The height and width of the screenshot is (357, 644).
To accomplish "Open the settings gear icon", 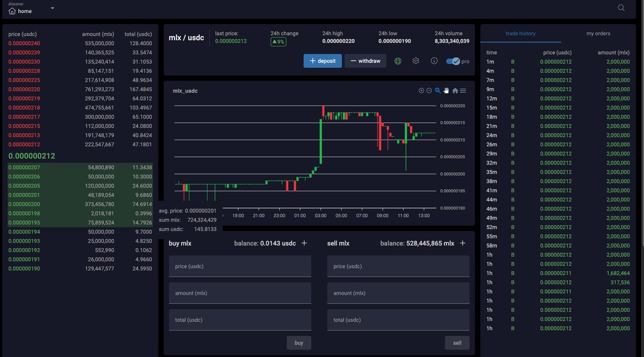I will tap(415, 61).
